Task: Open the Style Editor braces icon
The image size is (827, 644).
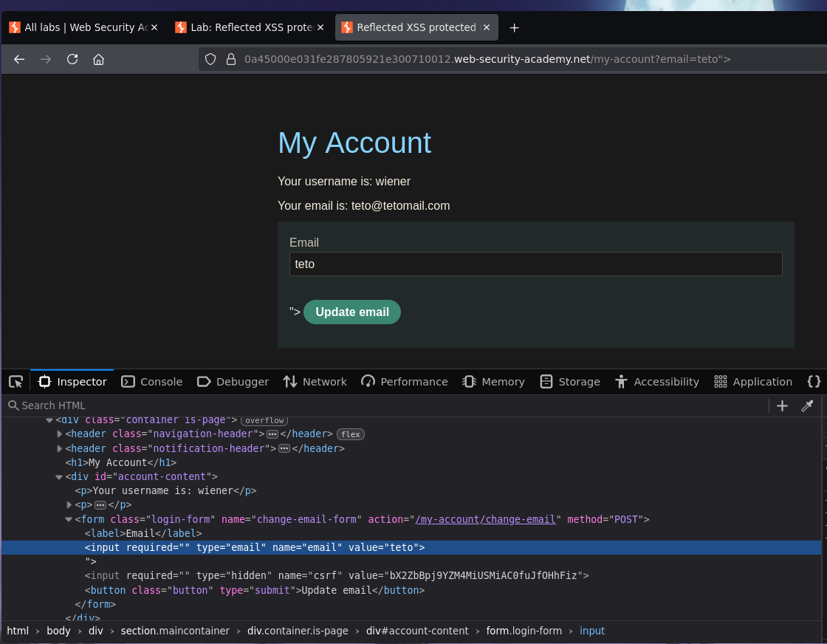Action: tap(814, 381)
